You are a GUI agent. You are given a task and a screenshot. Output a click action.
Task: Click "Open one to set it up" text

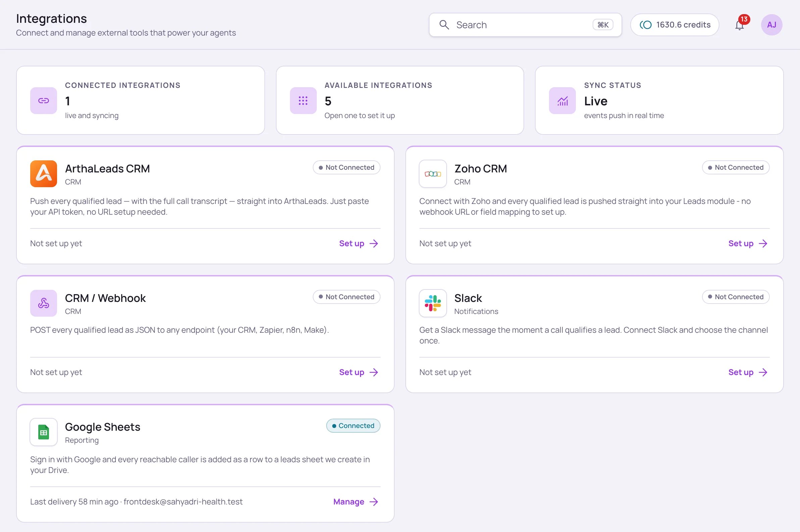click(359, 116)
